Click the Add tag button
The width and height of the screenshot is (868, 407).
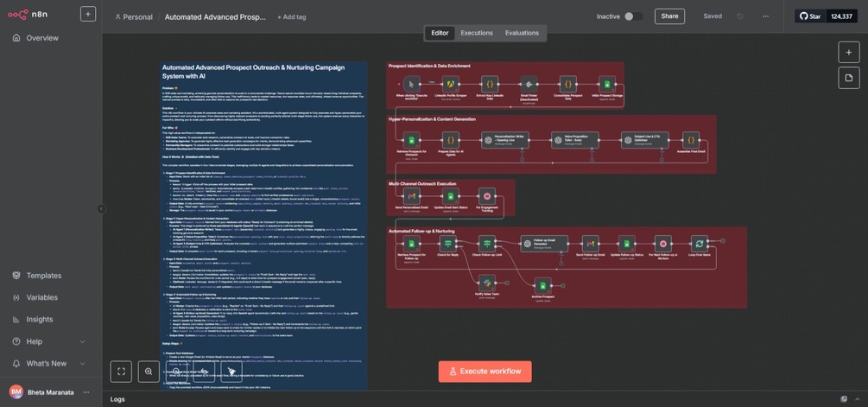click(x=291, y=16)
